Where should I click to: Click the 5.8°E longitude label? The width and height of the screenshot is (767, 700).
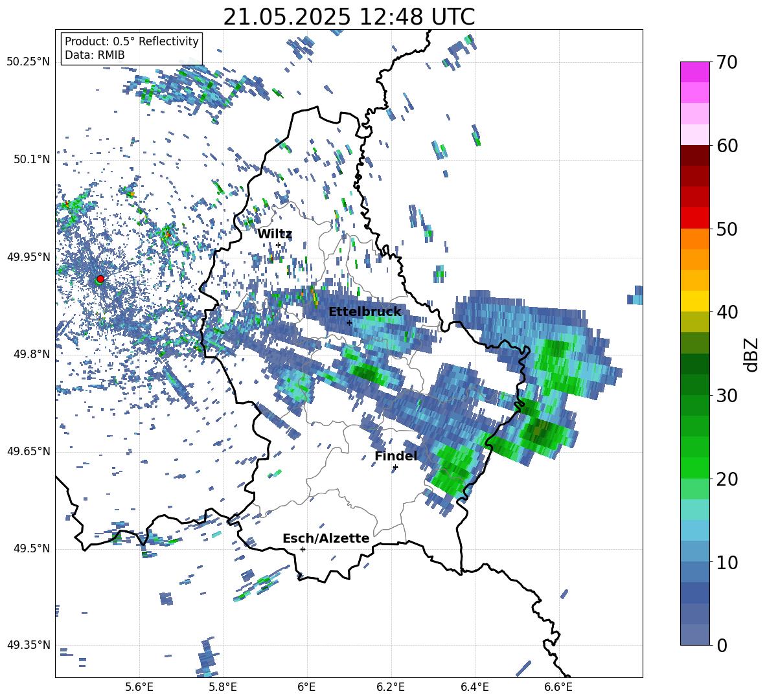click(223, 687)
